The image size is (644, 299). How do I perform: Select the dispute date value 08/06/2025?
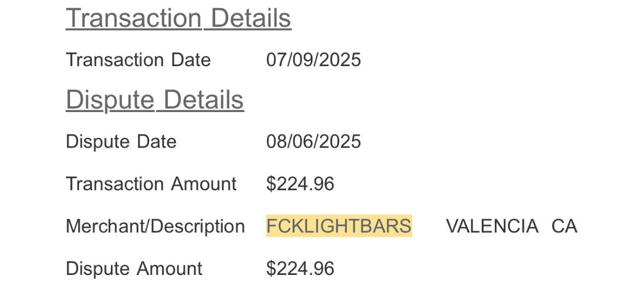(314, 142)
